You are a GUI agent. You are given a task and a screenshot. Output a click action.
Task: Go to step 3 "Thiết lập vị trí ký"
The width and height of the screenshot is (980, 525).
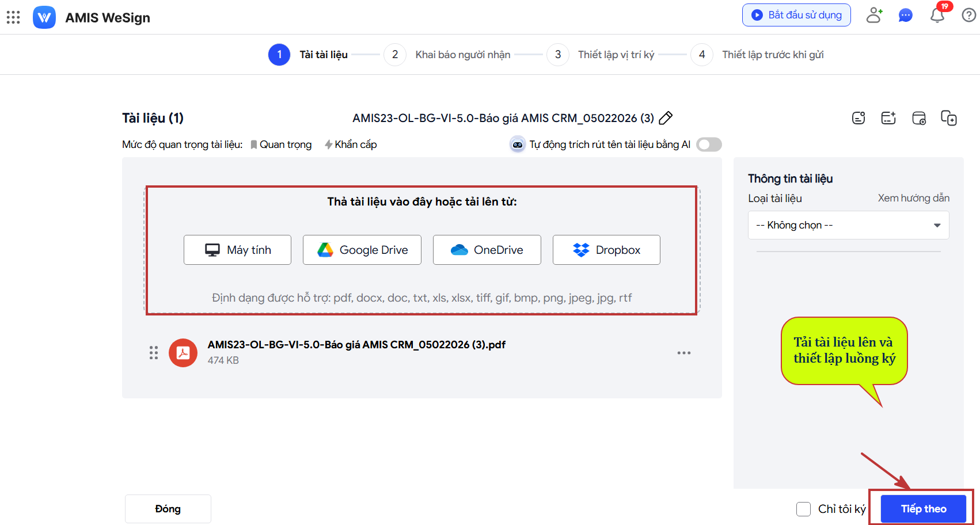[601, 55]
